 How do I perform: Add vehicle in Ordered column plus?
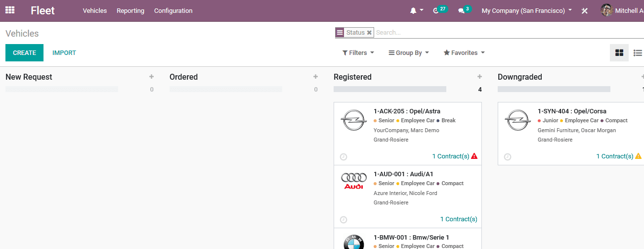coord(315,77)
